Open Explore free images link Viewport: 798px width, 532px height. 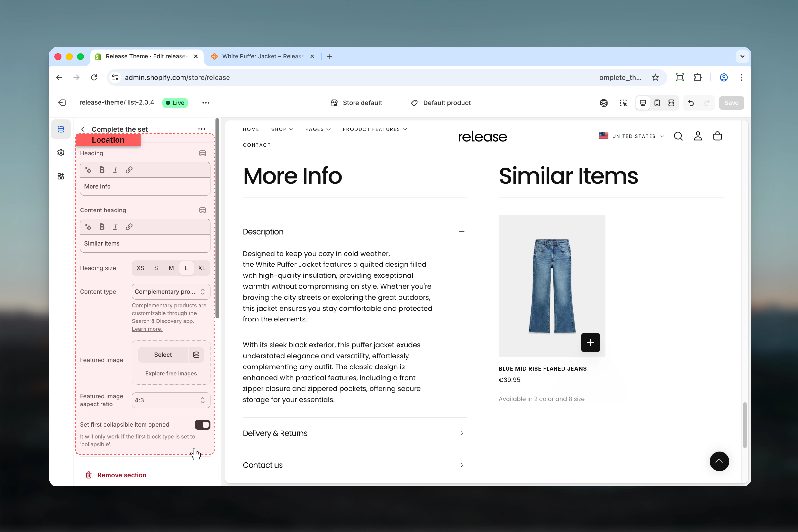click(x=171, y=374)
